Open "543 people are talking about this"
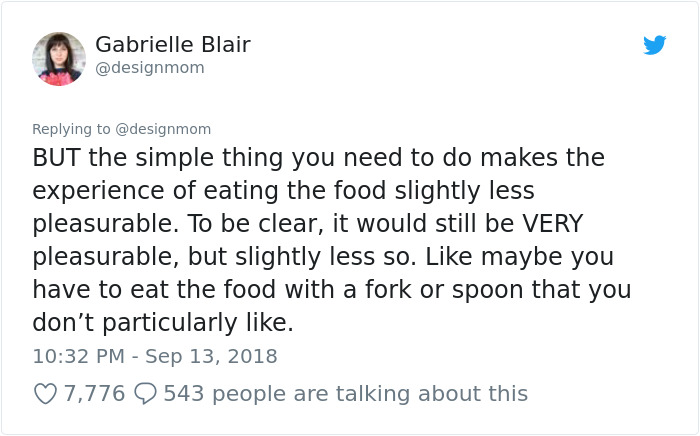 (x=345, y=394)
